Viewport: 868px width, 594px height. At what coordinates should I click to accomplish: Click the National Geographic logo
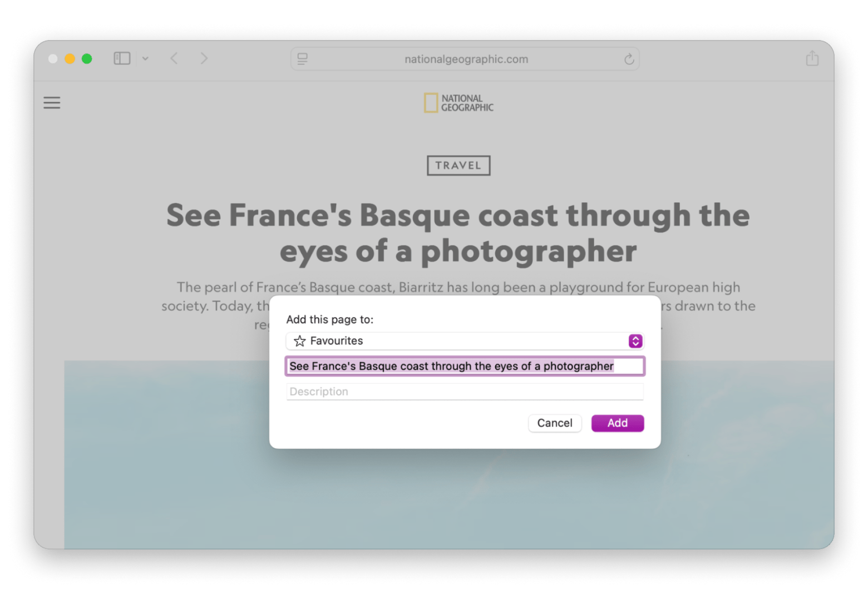coord(458,103)
